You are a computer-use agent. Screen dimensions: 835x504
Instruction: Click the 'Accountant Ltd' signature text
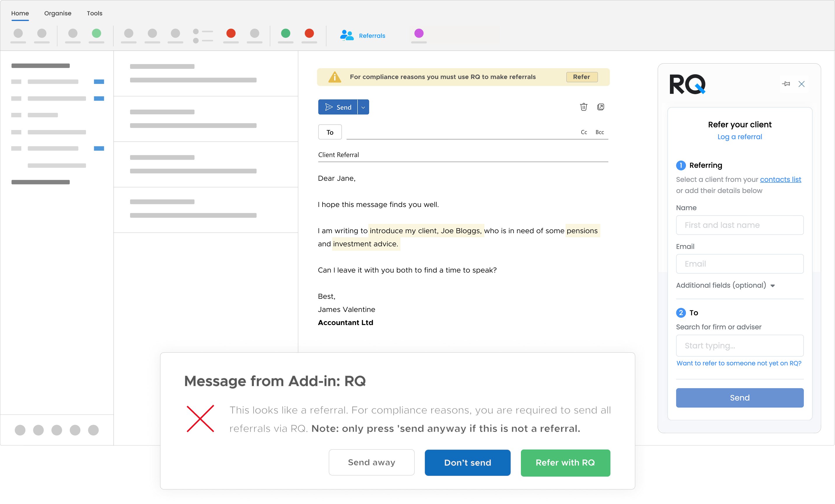[345, 322]
